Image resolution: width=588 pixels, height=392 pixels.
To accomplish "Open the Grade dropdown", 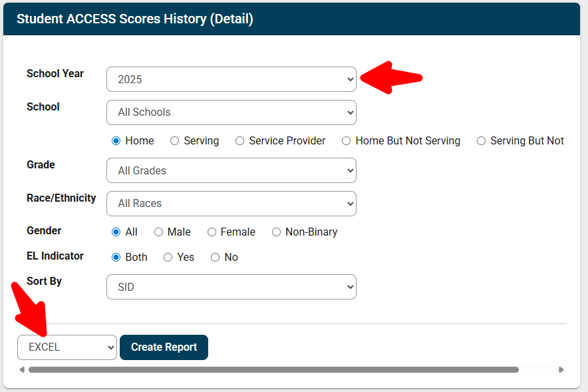I will tap(231, 170).
